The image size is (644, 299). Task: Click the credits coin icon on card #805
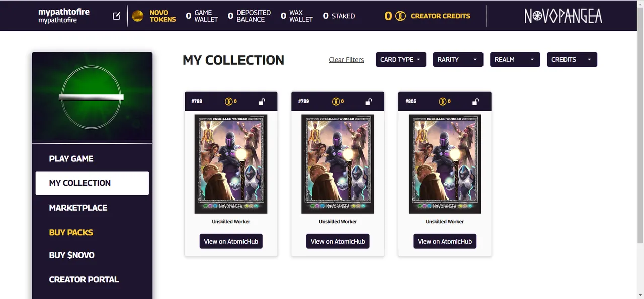click(442, 102)
